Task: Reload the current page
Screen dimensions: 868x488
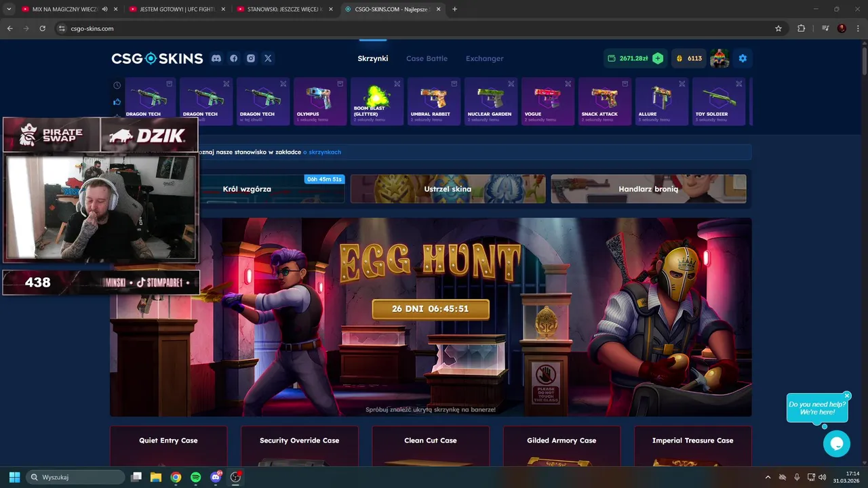Action: coord(42,28)
